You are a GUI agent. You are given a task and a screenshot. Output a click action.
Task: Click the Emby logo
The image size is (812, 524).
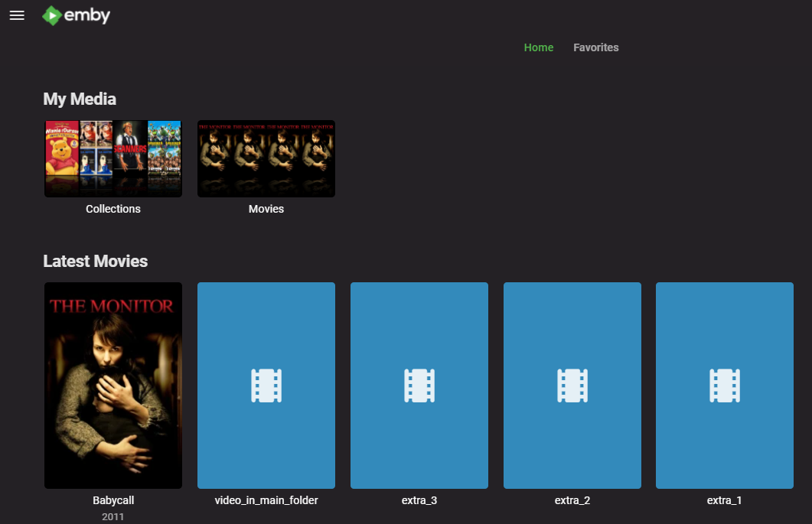pos(76,15)
